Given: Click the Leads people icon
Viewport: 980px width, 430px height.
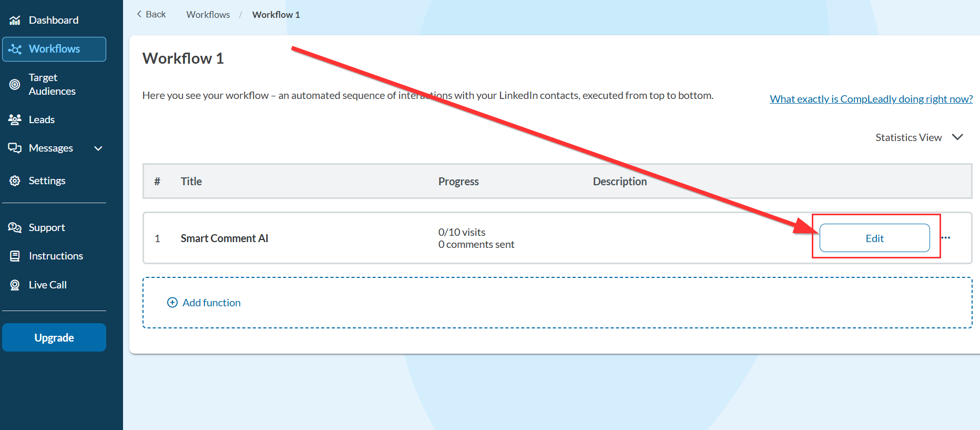Looking at the screenshot, I should point(15,119).
